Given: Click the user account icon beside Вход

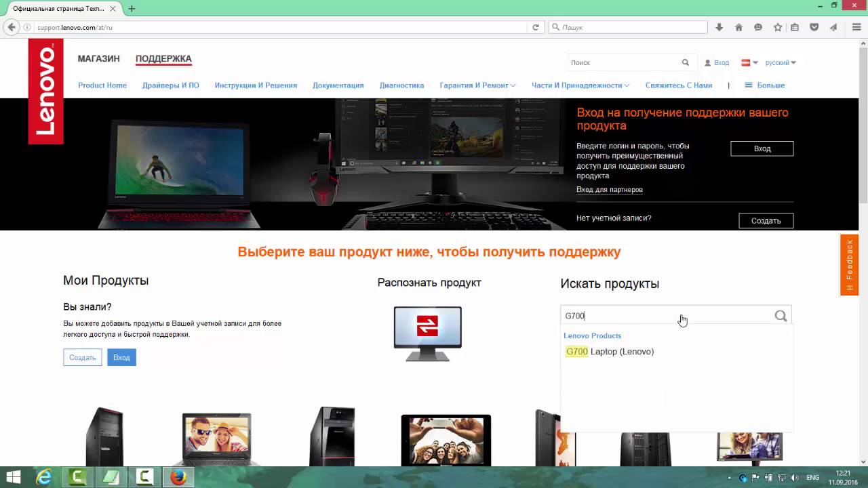Looking at the screenshot, I should (x=707, y=62).
